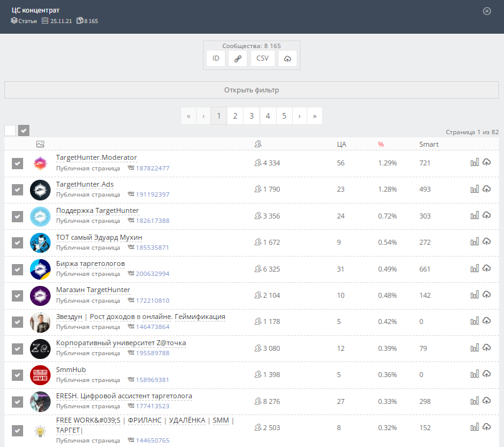The width and height of the screenshot is (504, 447).
Task: Jump to last page with » button
Action: pyautogui.click(x=315, y=116)
